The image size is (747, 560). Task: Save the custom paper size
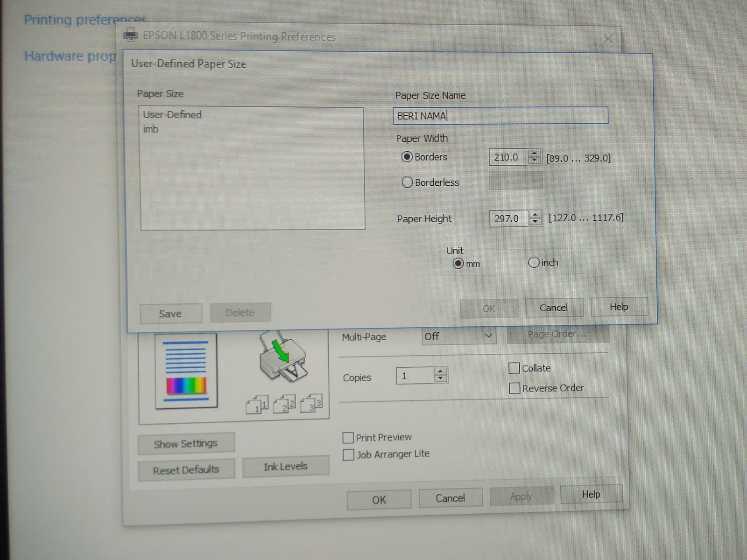coord(170,313)
